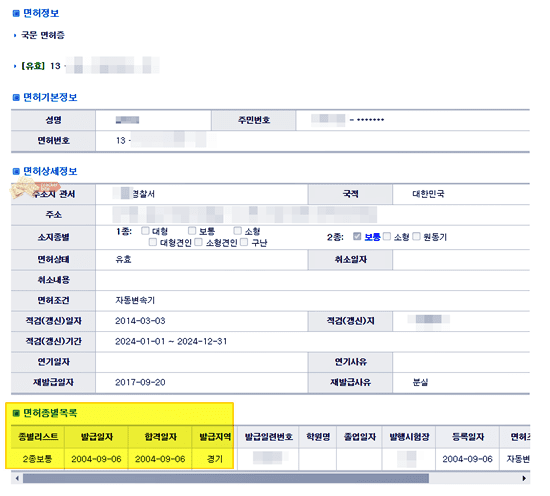Check the 소형견인 checkbox
The image size is (550, 496).
pos(198,242)
